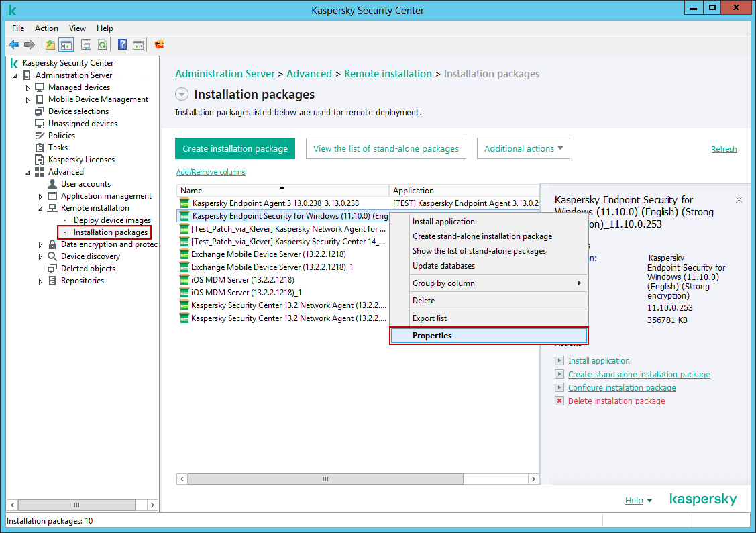Click the Kaspersky Licenses tree icon

(40, 160)
